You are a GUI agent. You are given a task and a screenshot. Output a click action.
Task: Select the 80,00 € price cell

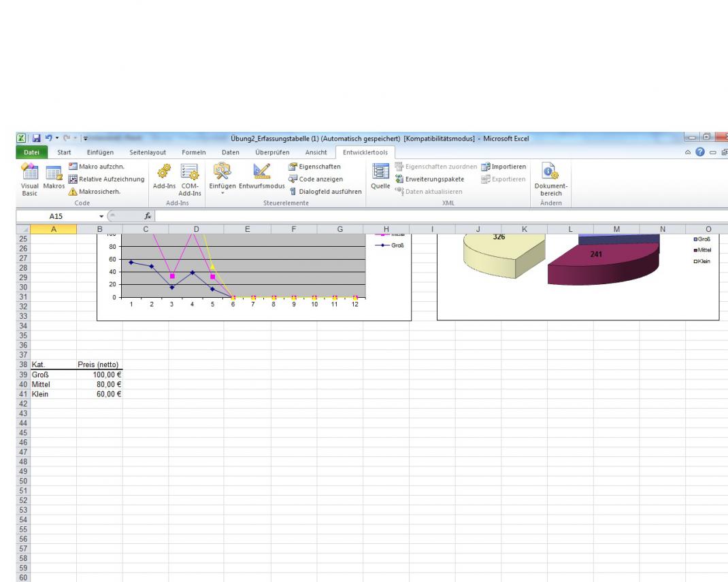point(99,384)
